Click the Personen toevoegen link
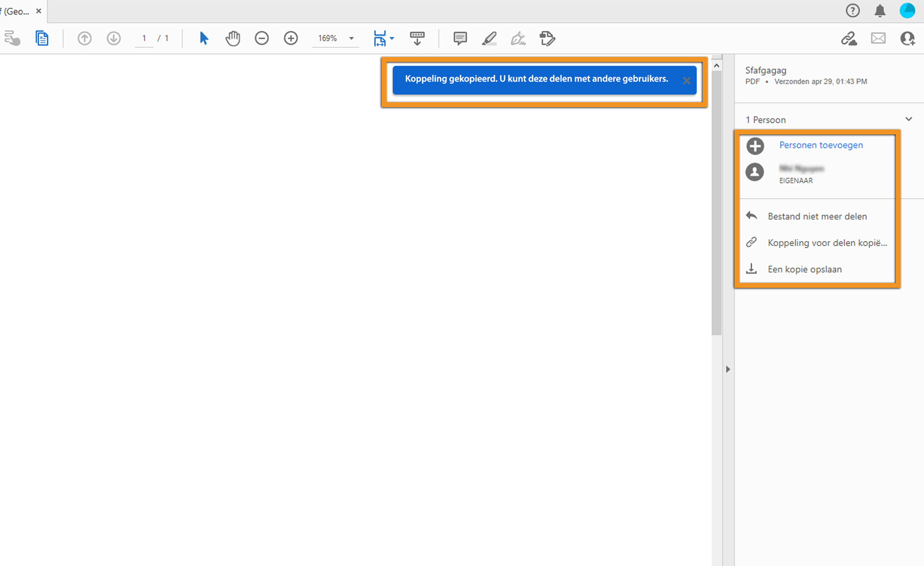This screenshot has width=924, height=566. coord(821,145)
